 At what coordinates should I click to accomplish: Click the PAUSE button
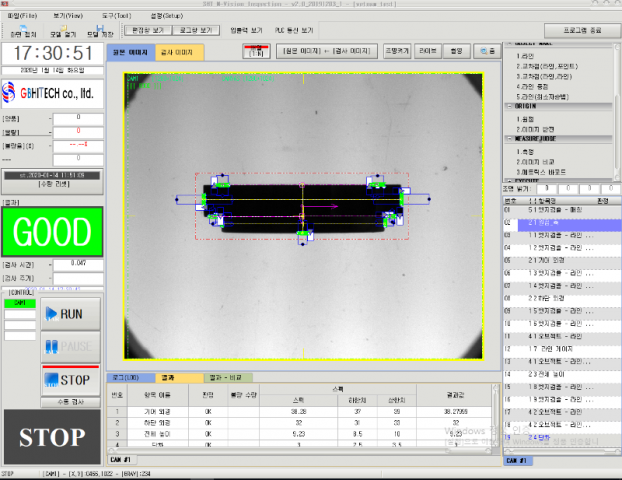[x=70, y=346]
